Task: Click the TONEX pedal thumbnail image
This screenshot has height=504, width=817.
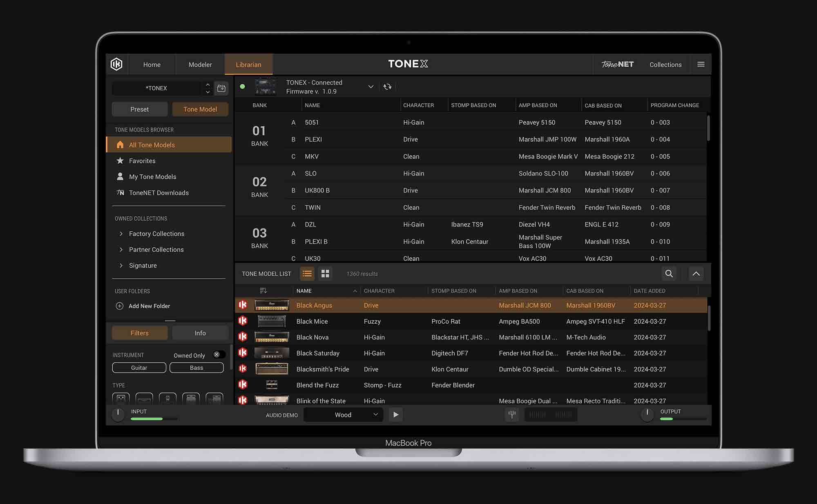Action: (x=265, y=87)
